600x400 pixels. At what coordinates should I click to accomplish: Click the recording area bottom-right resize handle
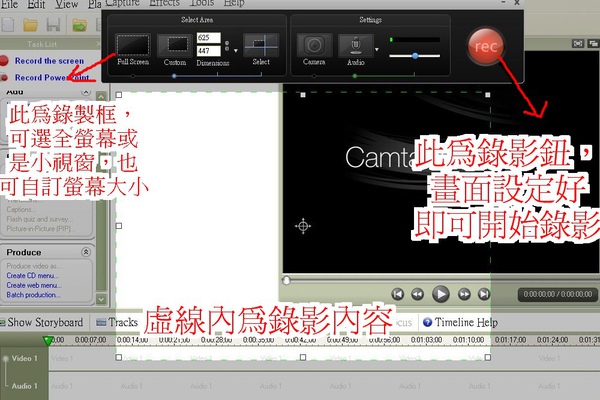(x=488, y=357)
